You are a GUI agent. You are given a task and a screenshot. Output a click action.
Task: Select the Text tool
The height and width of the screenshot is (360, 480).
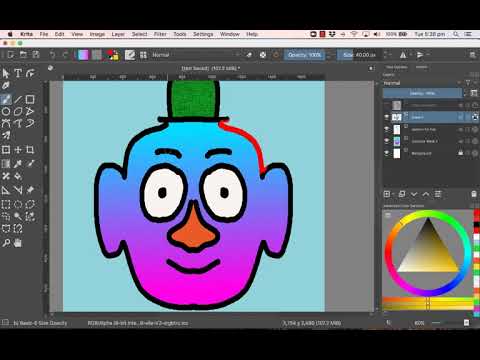[18, 73]
